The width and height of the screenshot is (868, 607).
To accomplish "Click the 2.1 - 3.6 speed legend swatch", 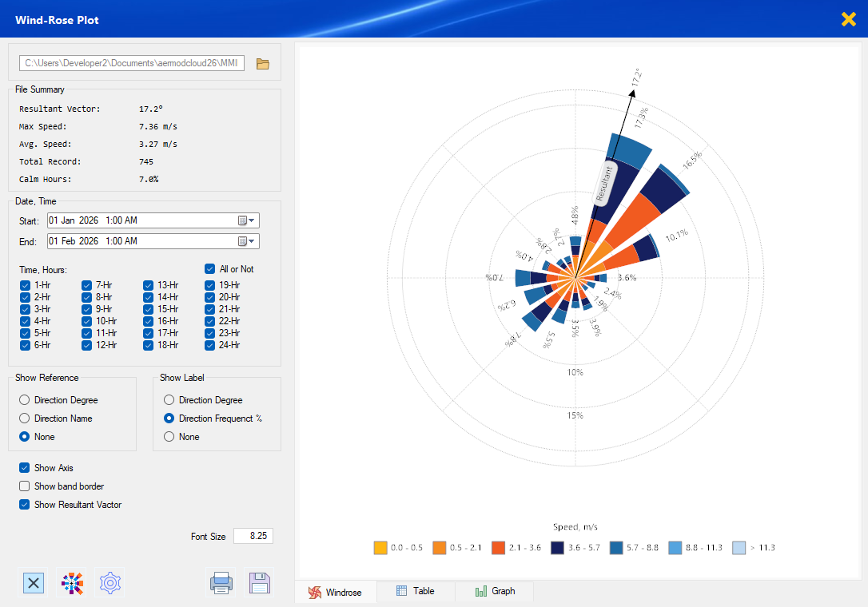I will (498, 548).
